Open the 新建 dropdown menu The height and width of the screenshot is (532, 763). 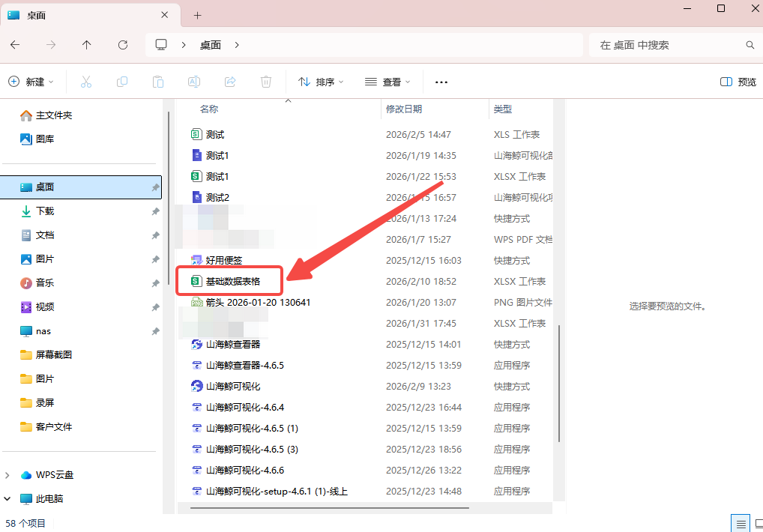(31, 82)
